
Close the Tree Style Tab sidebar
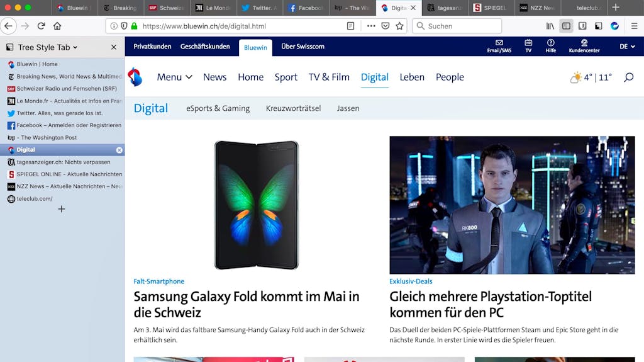114,47
